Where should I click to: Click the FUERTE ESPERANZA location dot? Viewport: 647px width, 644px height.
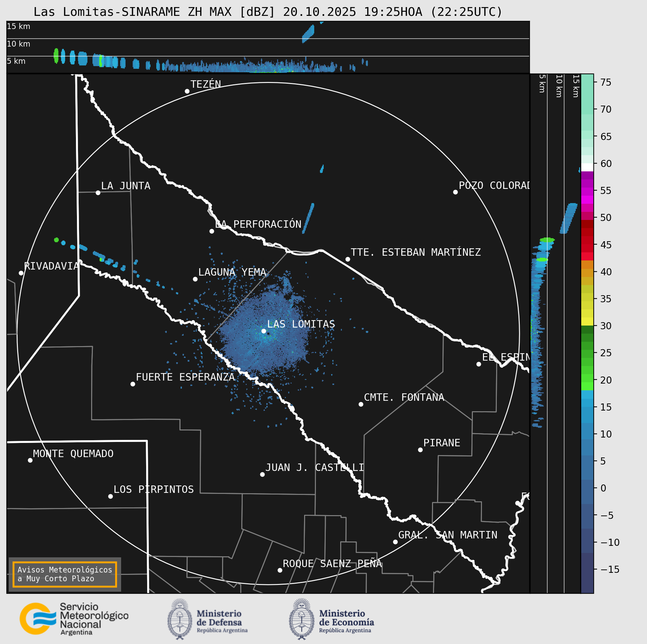tap(133, 384)
